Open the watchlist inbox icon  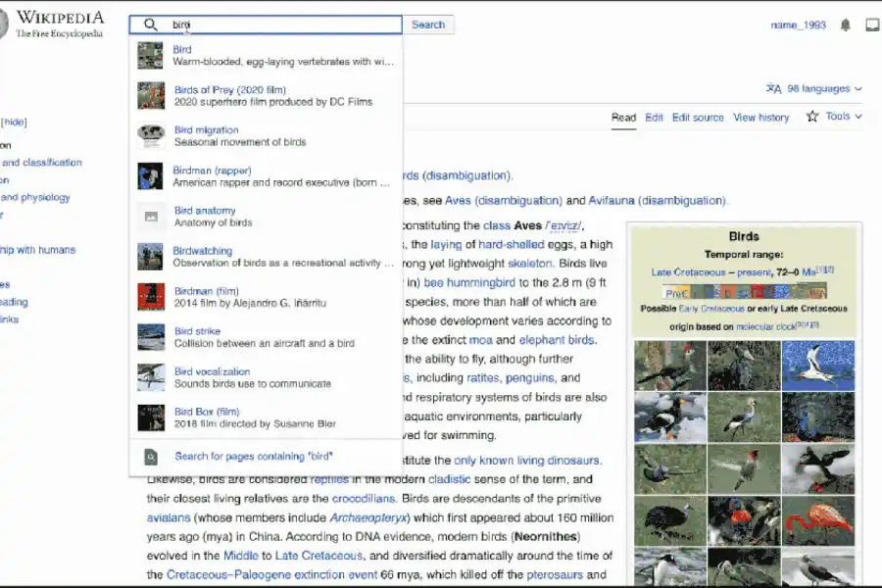tap(873, 23)
